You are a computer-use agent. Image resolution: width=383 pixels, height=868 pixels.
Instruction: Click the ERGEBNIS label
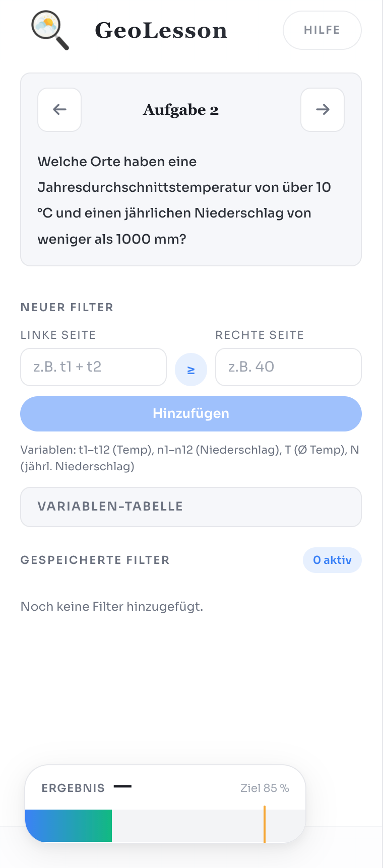point(73,788)
